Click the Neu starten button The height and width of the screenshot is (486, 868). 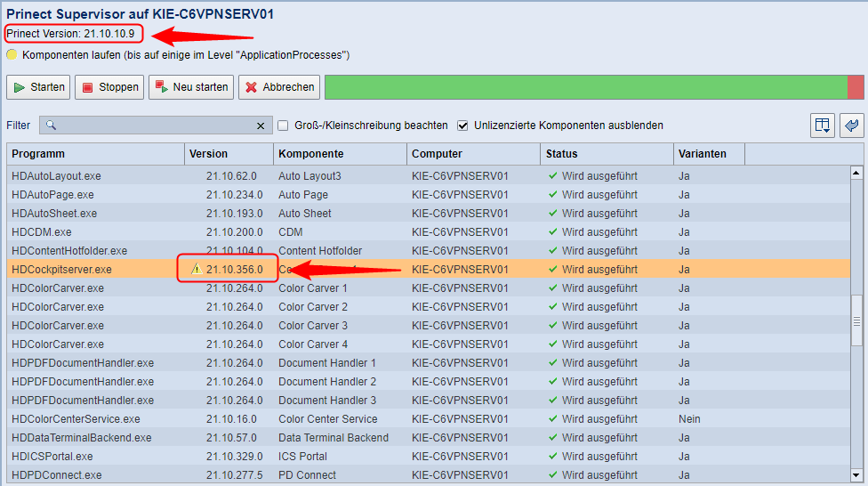click(191, 87)
